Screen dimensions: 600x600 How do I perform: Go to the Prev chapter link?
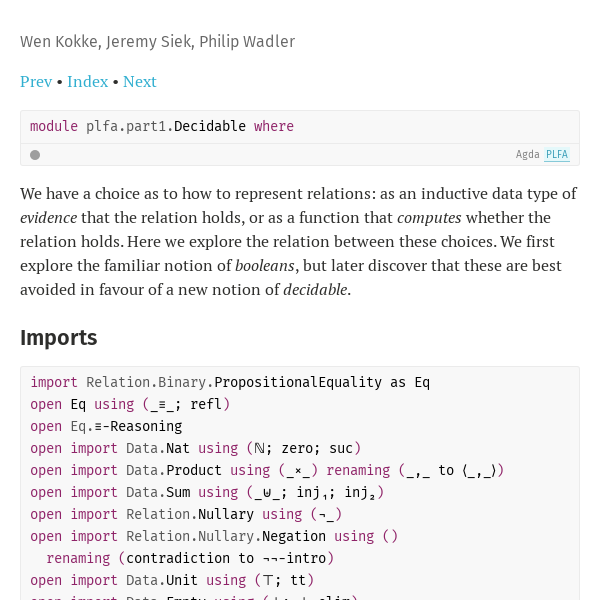(36, 82)
